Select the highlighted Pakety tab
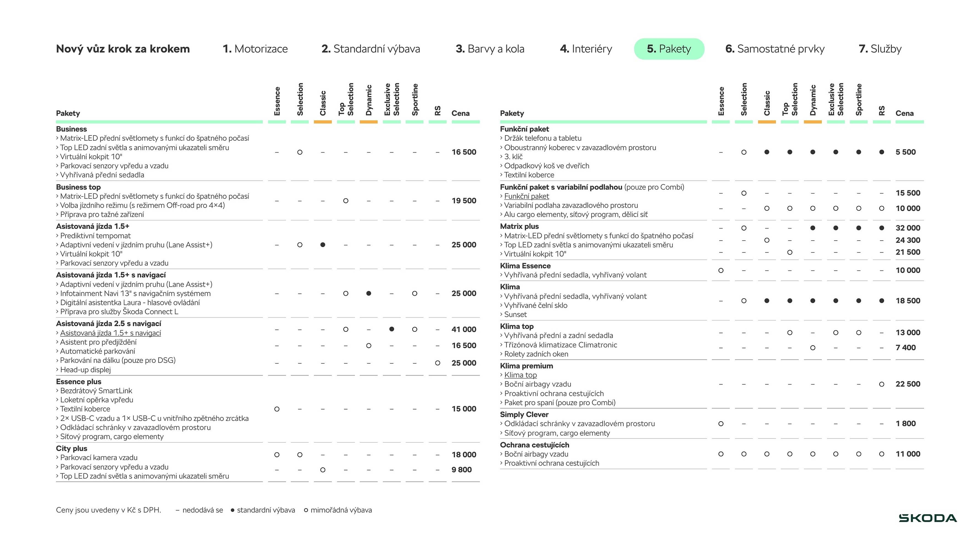 click(669, 49)
